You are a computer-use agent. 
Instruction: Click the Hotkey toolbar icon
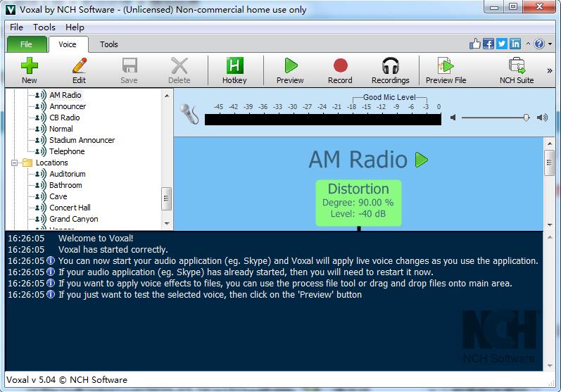point(234,67)
